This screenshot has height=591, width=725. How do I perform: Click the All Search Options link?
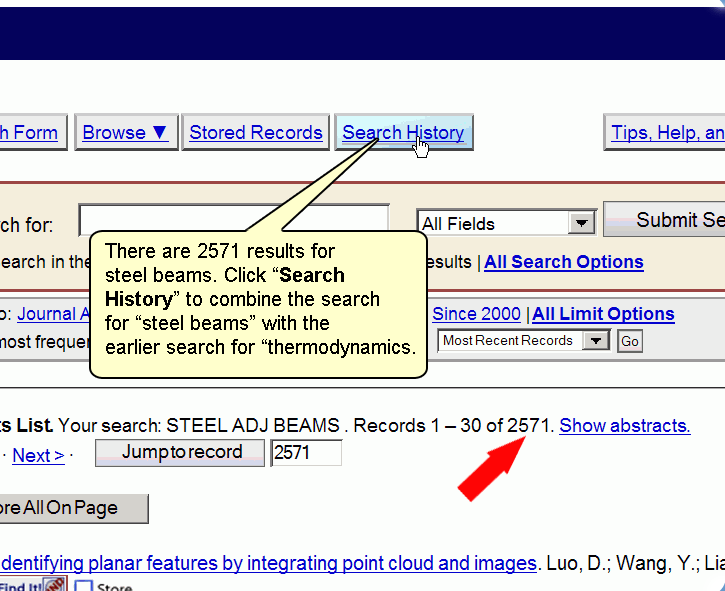click(563, 262)
